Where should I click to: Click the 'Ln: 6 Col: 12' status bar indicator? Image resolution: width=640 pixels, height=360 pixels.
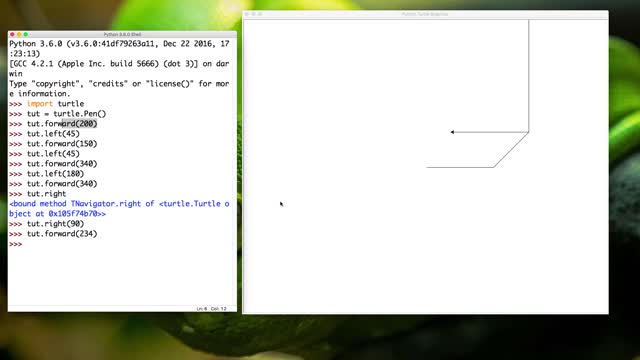point(211,309)
